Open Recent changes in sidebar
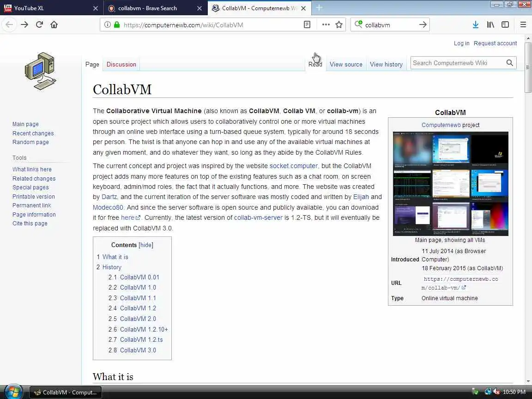The image size is (532, 399). tap(33, 133)
